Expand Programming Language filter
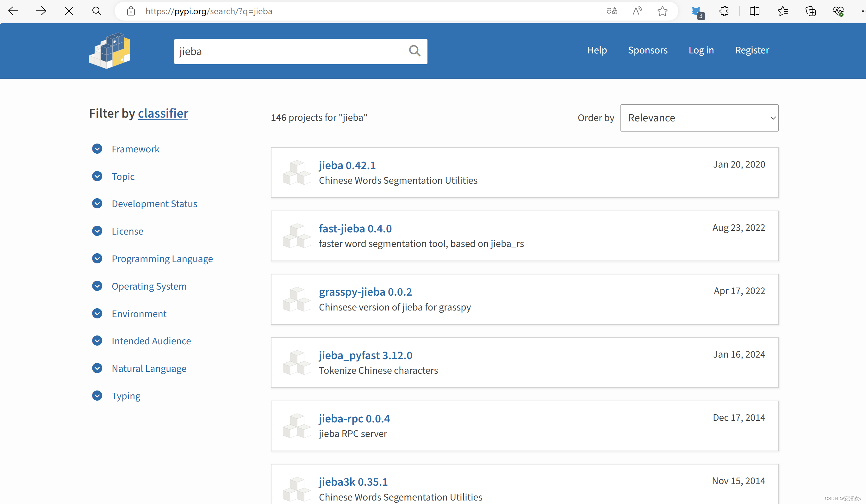This screenshot has width=866, height=504. pyautogui.click(x=97, y=259)
